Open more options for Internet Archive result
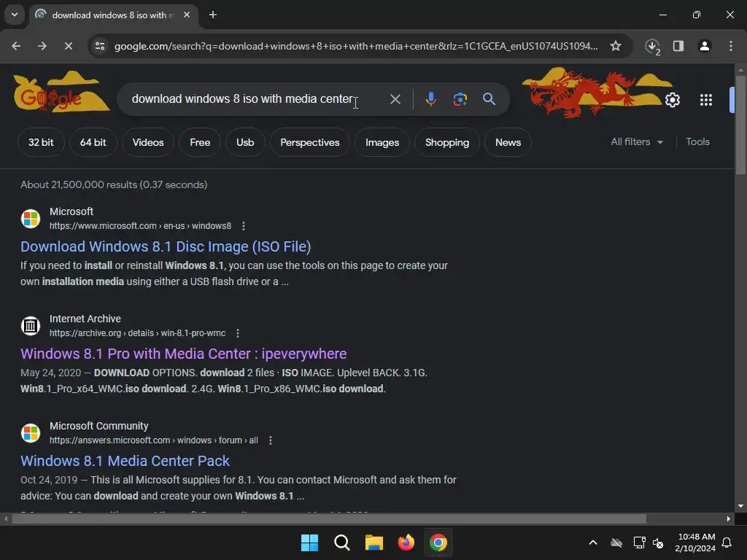Screen dimensions: 747x560 point(238,333)
